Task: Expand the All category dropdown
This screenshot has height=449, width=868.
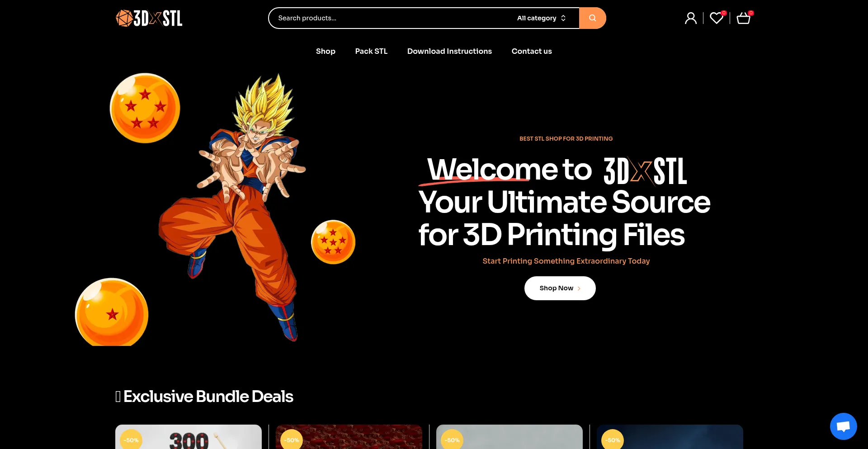Action: coord(541,18)
